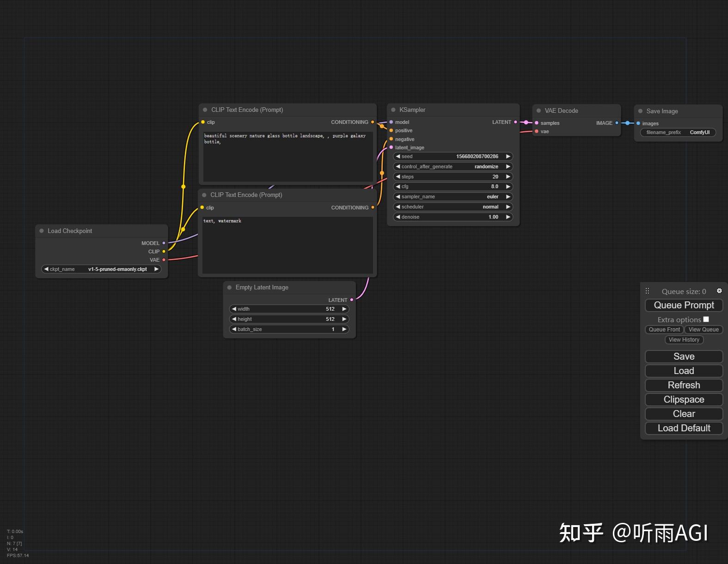The height and width of the screenshot is (564, 728).
Task: Increase steps with its right arrow
Action: [508, 177]
